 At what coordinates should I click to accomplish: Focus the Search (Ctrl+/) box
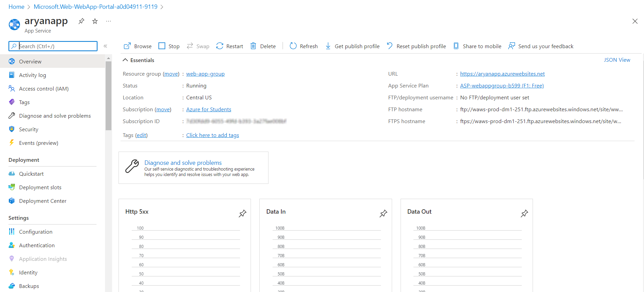click(53, 46)
